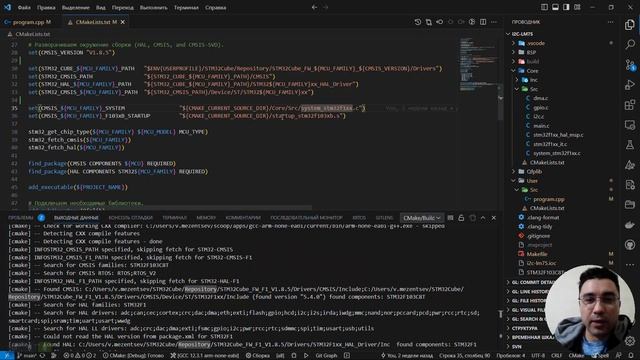Toggle secondary side bar visibility in title bar

[x=566, y=7]
